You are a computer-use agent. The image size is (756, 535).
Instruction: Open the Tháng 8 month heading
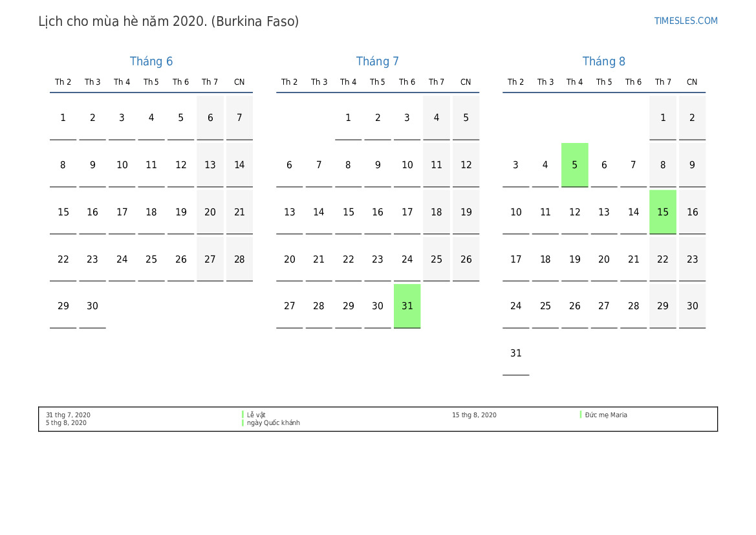tap(604, 61)
